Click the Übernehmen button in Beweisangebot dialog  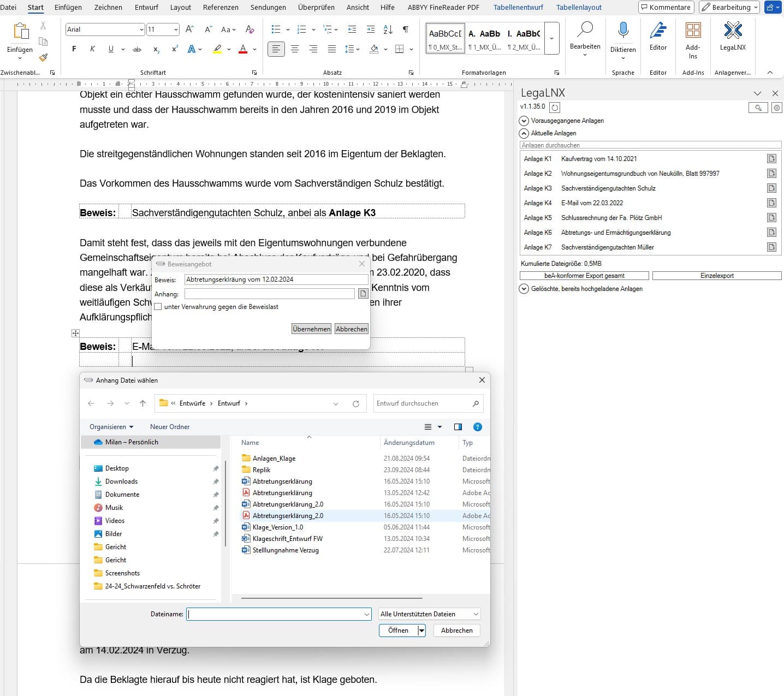pyautogui.click(x=311, y=329)
